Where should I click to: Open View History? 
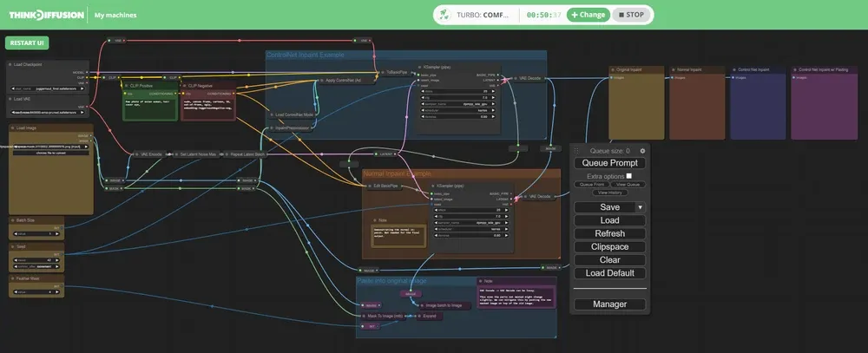point(609,193)
